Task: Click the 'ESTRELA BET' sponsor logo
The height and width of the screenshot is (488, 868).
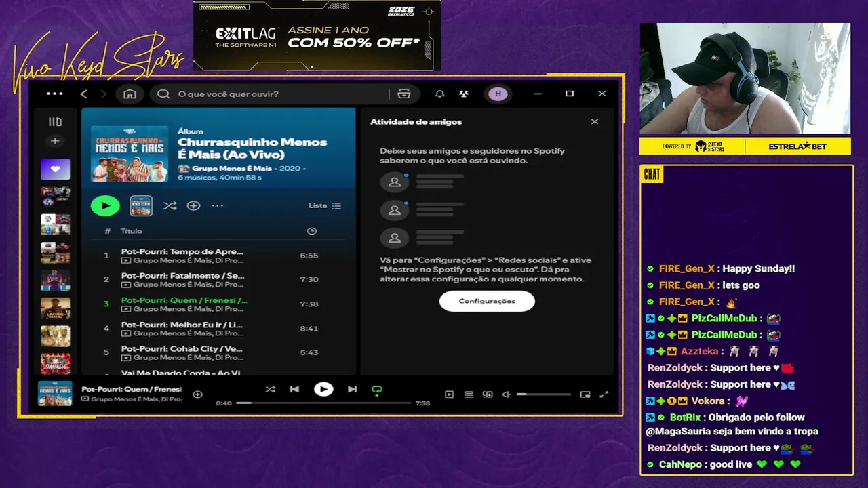Action: click(797, 146)
